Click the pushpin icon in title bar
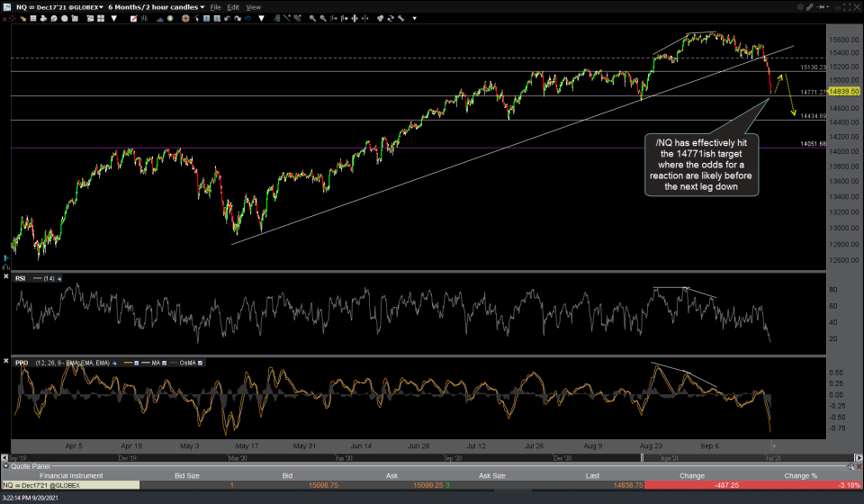Image resolution: width=864 pixels, height=504 pixels. click(x=820, y=6)
